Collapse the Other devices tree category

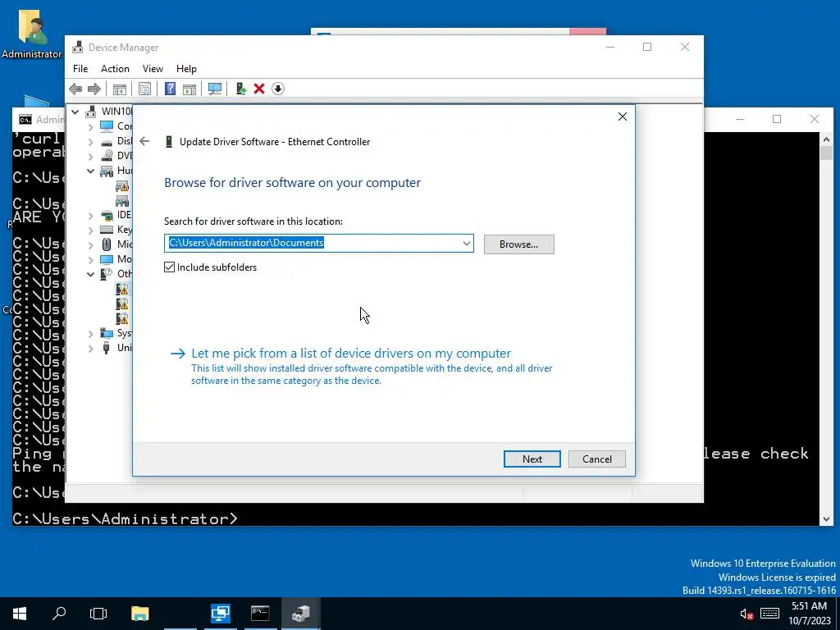[90, 274]
